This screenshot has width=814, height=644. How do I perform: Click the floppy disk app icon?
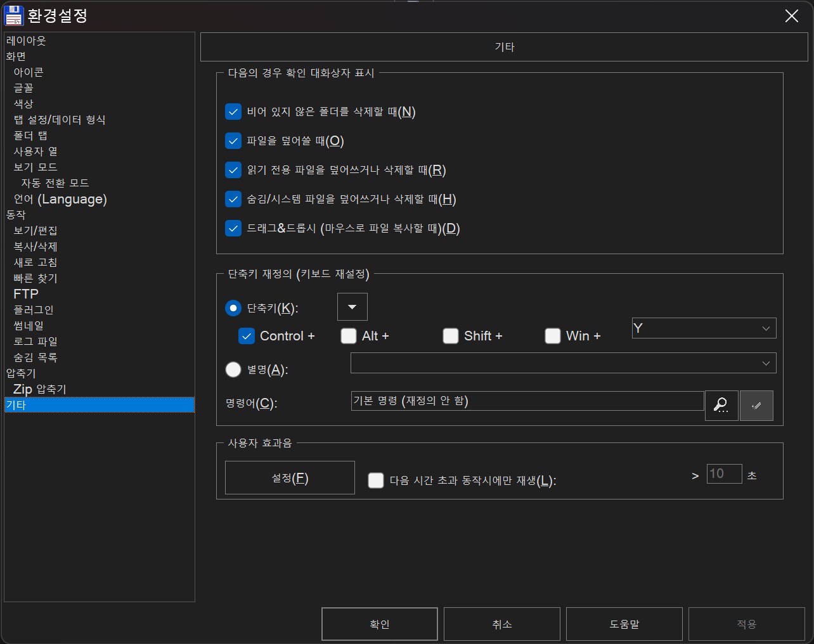(13, 16)
